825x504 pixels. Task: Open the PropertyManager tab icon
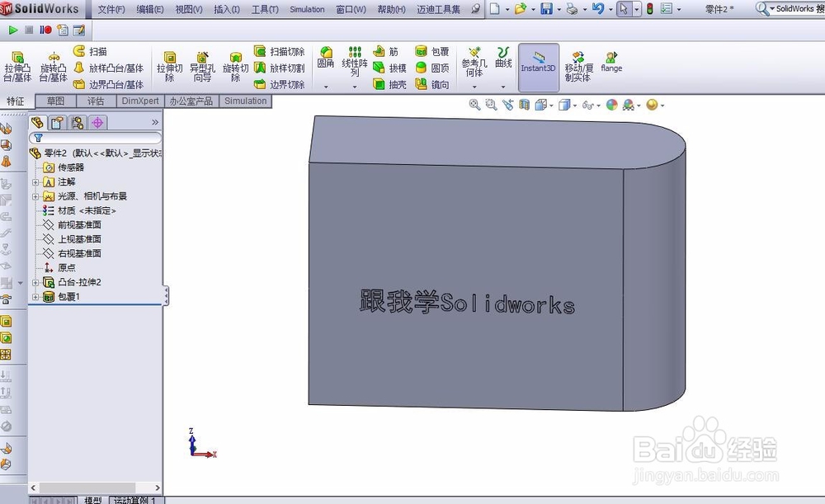58,123
